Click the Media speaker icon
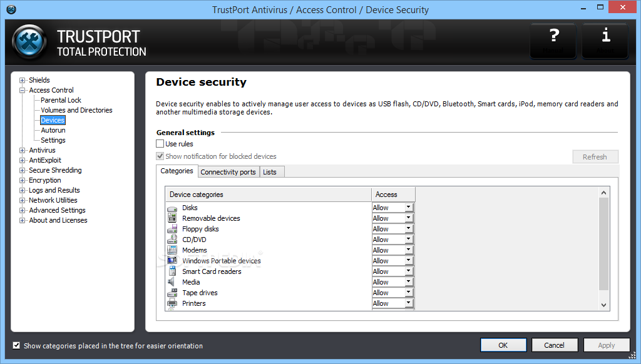This screenshot has width=641, height=364. coord(172,282)
